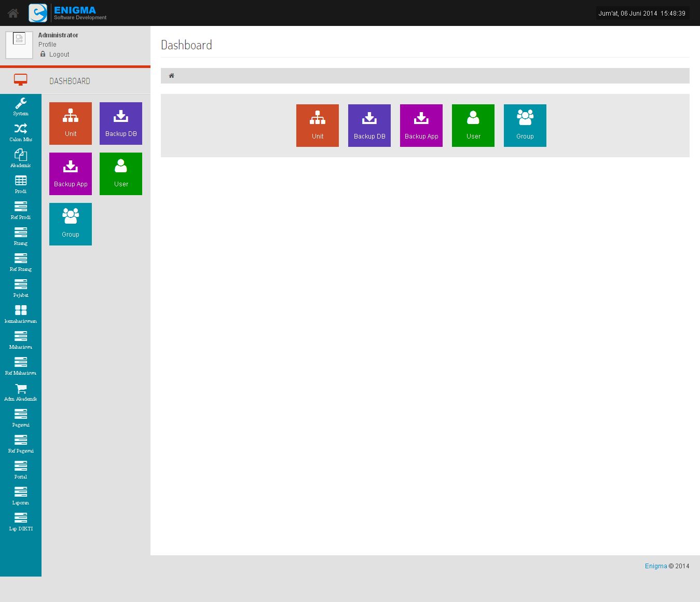Viewport: 700px width, 602px height.
Task: Open the Laporan sidebar item
Action: tap(21, 496)
